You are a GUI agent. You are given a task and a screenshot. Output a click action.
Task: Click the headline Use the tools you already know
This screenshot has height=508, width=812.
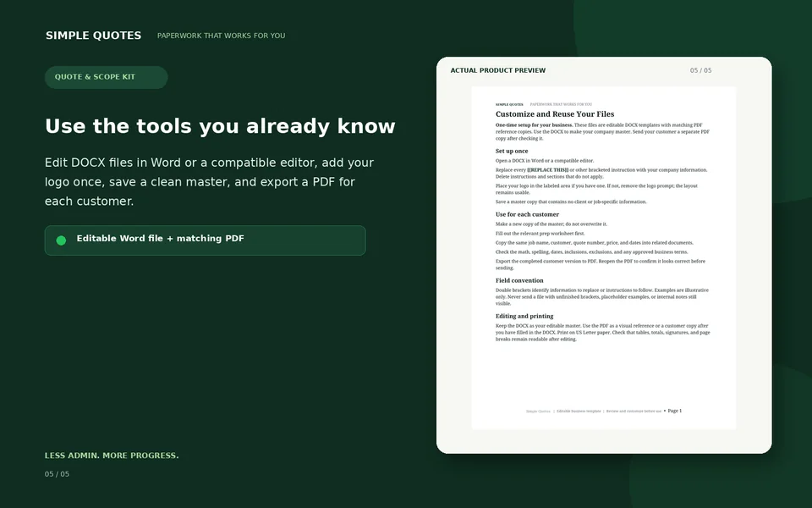(x=220, y=126)
